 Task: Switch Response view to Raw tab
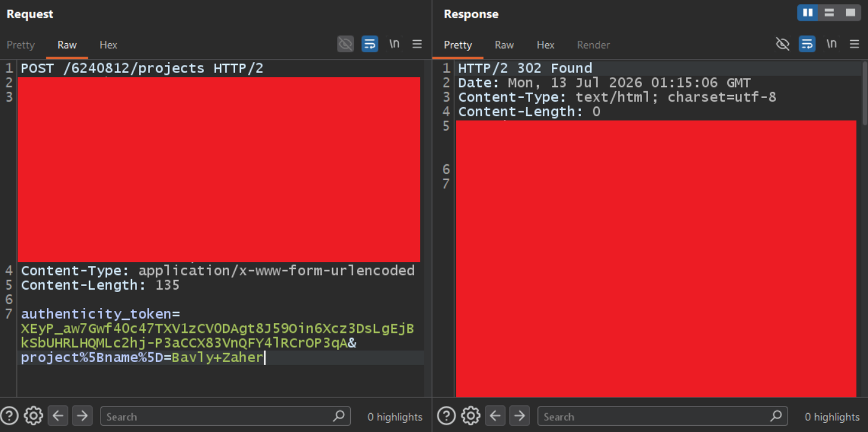tap(504, 44)
